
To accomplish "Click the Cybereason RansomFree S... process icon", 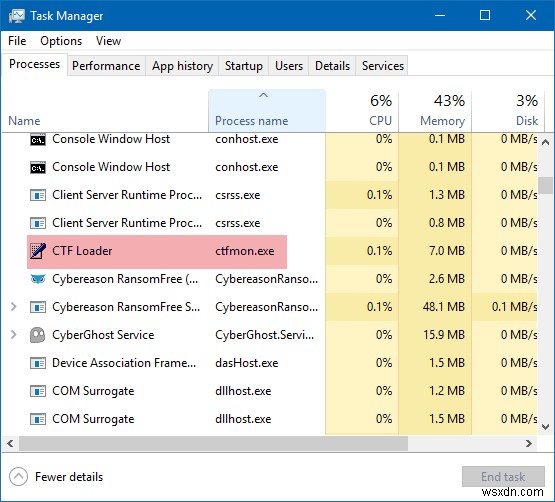I will click(38, 307).
